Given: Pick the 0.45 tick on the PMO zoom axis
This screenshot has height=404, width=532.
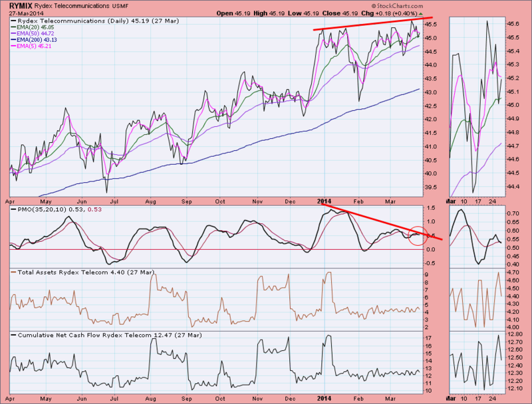Looking at the screenshot, I should click(512, 256).
